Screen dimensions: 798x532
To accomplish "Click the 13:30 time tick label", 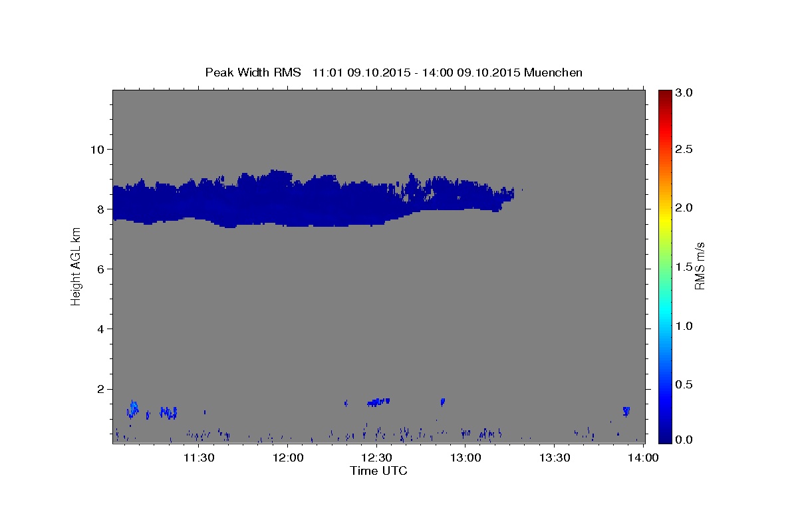I will [x=555, y=458].
